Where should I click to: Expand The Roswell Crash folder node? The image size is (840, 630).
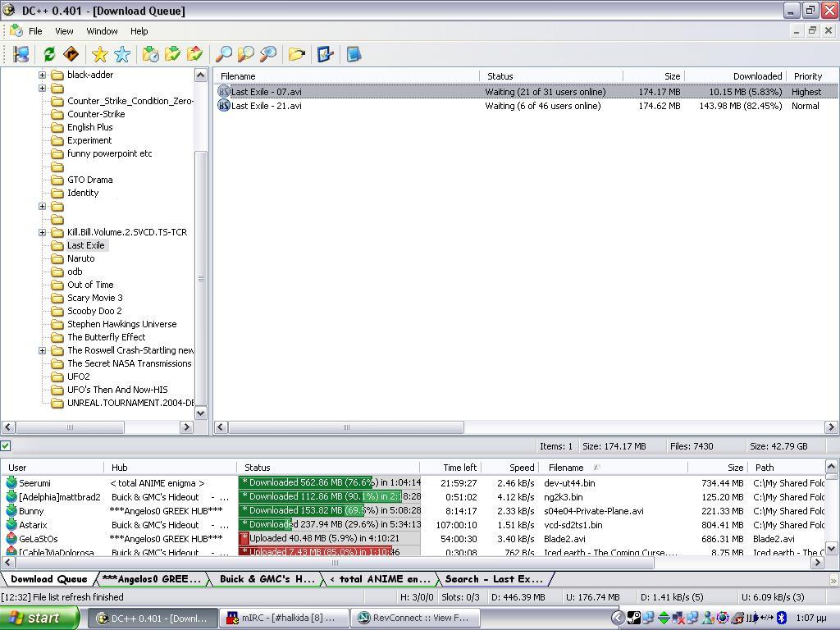43,351
